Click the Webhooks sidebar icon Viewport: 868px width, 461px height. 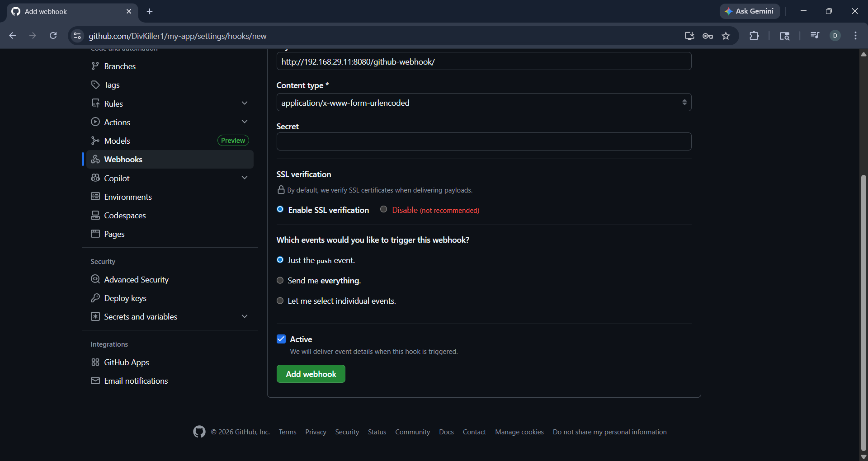[95, 159]
